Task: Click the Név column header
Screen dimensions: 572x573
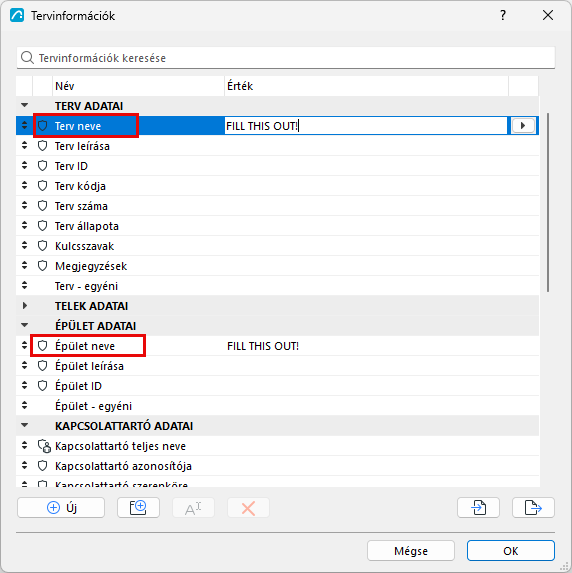Action: click(x=139, y=86)
